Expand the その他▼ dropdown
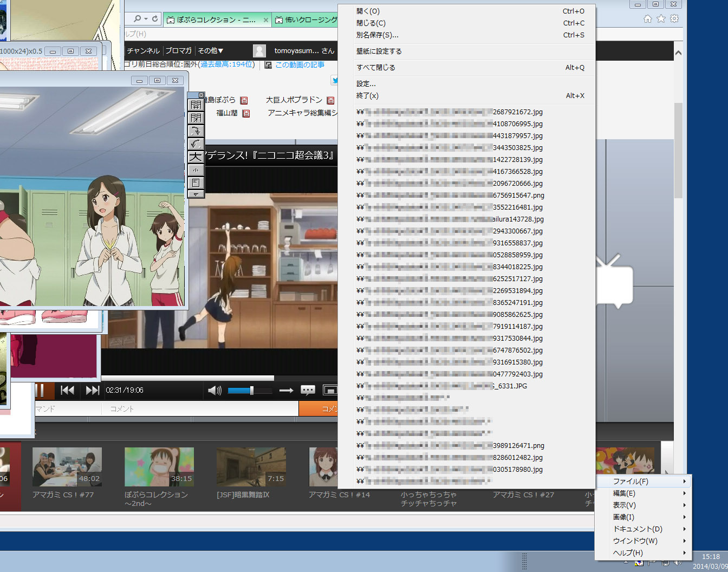The image size is (728, 572). tap(210, 50)
